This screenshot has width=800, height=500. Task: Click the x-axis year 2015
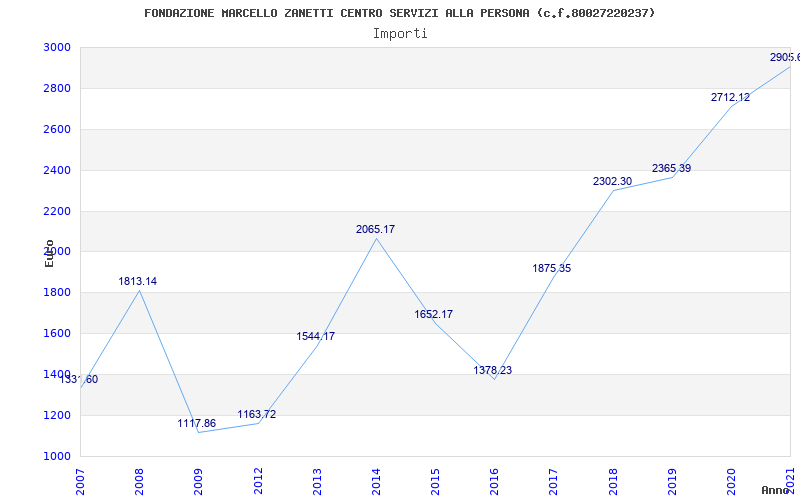point(435,480)
